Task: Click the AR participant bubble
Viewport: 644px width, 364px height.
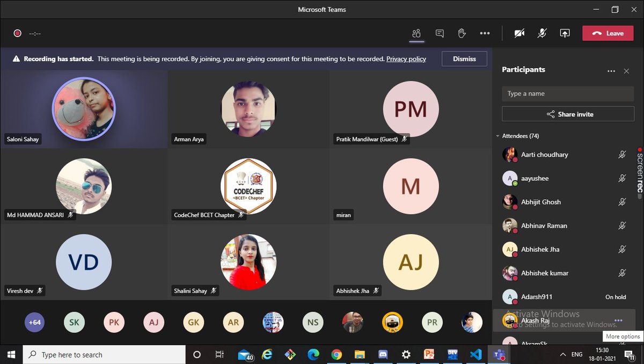Action: (233, 322)
